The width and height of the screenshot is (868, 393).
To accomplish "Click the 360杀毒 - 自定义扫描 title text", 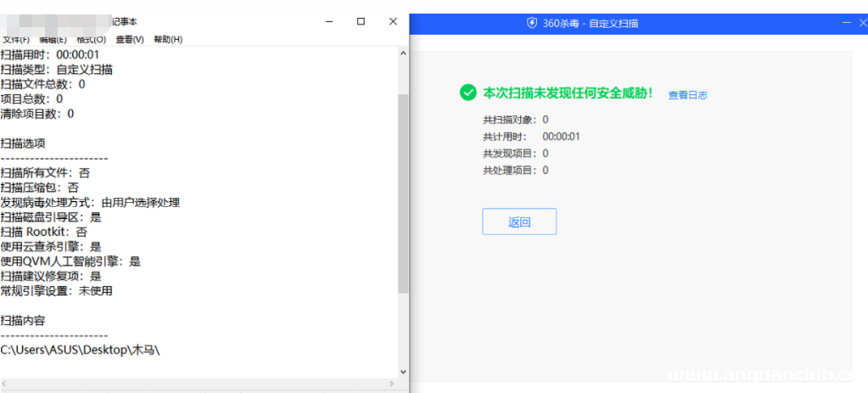I will [591, 23].
